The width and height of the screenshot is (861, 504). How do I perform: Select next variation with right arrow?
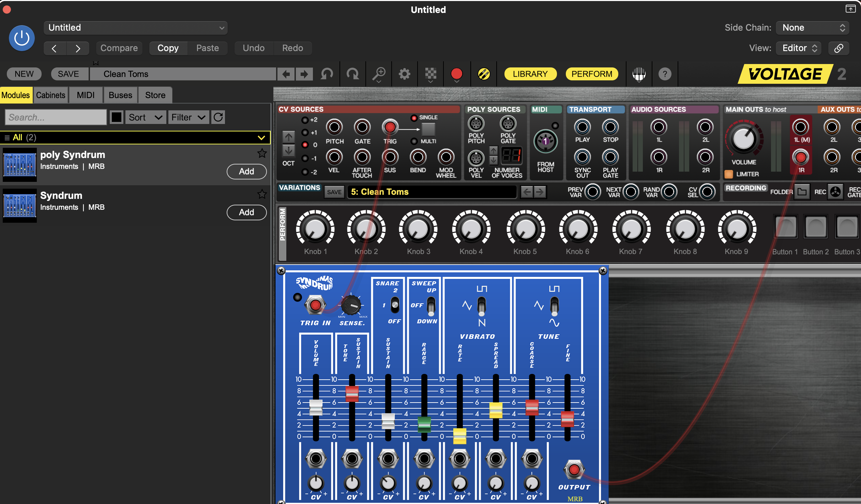tap(540, 192)
